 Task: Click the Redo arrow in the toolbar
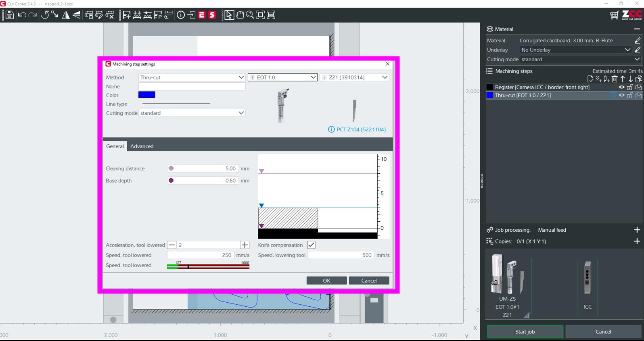point(33,15)
